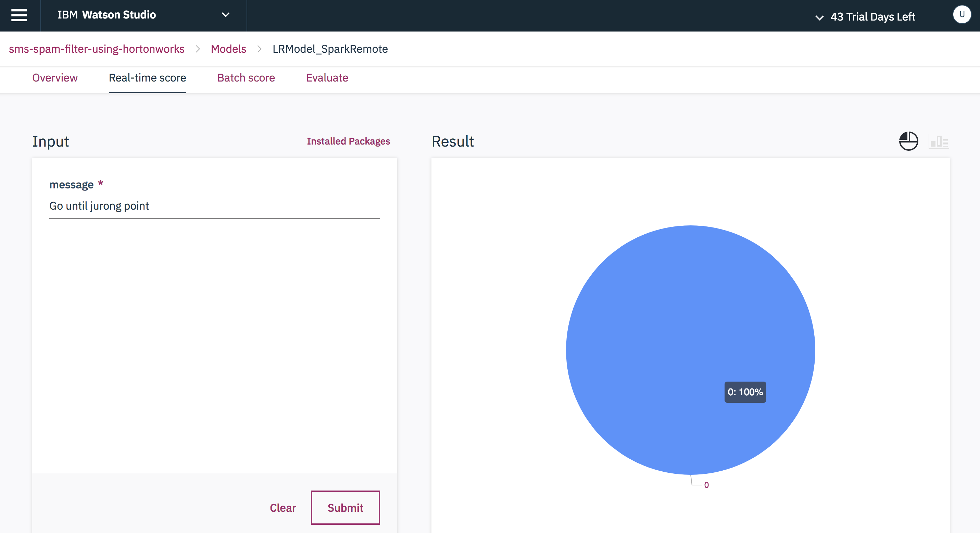Clear the input form
This screenshot has height=533, width=980.
pos(282,508)
